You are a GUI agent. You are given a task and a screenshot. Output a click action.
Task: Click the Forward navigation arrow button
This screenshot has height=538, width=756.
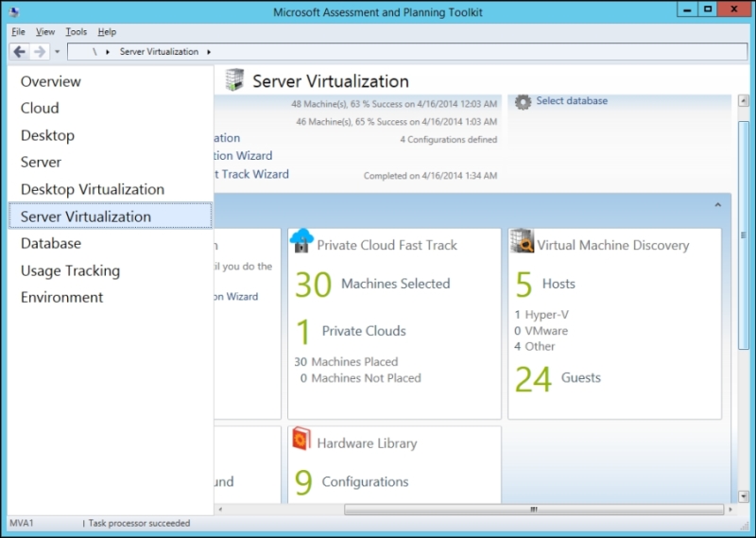tap(39, 52)
